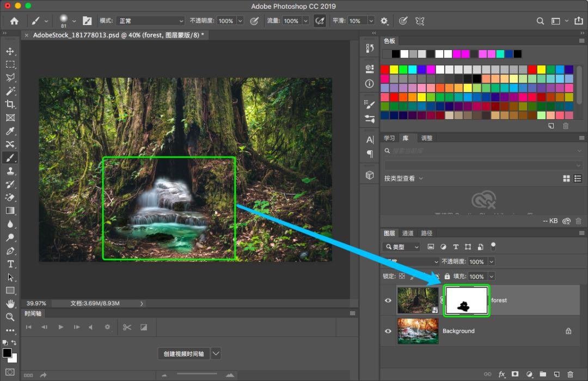The width and height of the screenshot is (588, 381).
Task: Switch to the 通道 channels tab
Action: tap(408, 233)
